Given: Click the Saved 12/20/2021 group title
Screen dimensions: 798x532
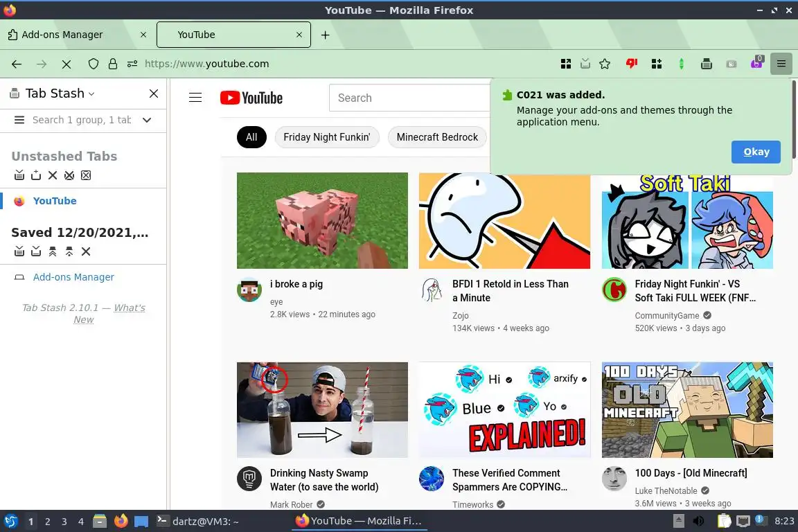Looking at the screenshot, I should pos(80,232).
